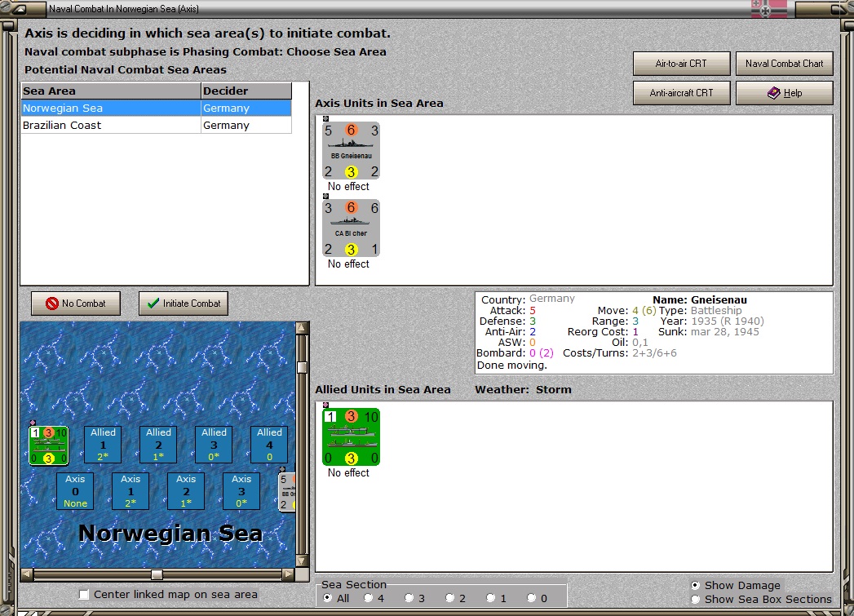Click the Axis 2 sea box section
Screen dimensions: 854x616
click(186, 490)
